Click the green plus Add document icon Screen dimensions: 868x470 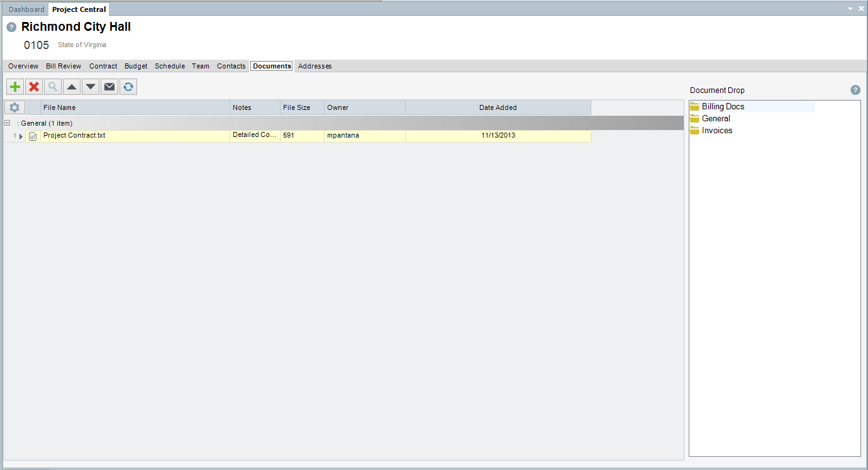[x=15, y=87]
